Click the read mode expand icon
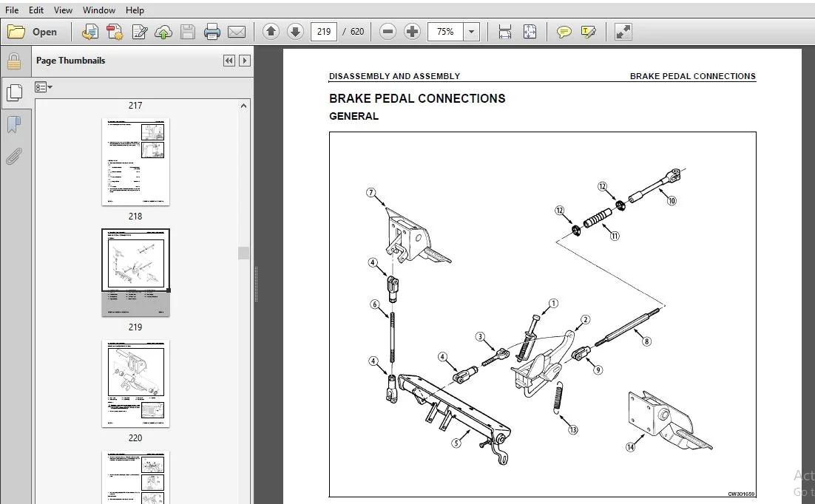This screenshot has height=504, width=815. (x=623, y=32)
